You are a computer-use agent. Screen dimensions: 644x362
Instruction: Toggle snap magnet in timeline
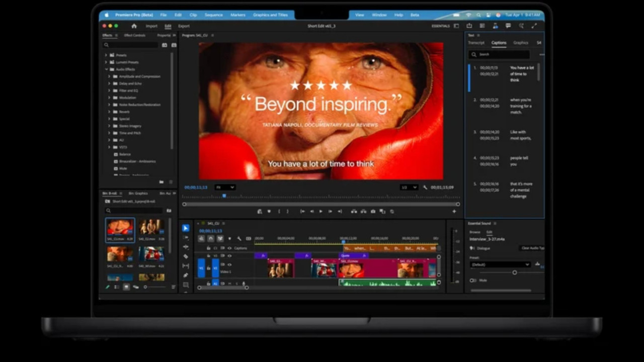point(211,239)
